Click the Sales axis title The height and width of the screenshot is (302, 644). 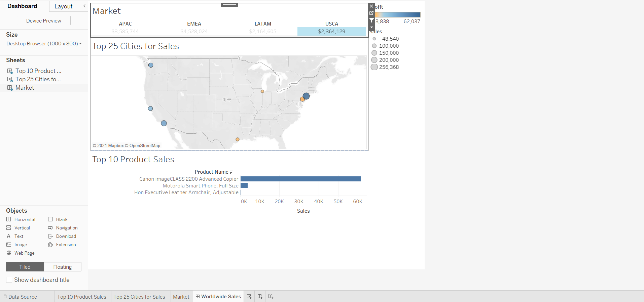pos(303,211)
